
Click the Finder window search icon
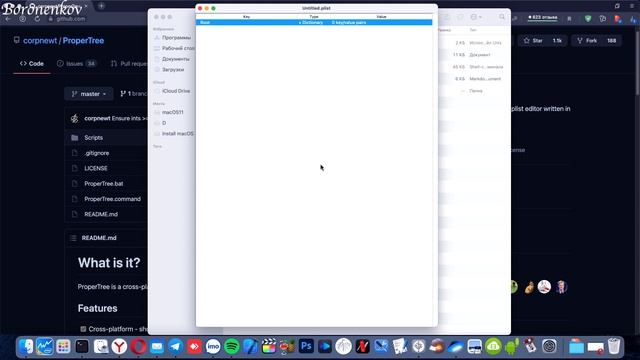(502, 17)
